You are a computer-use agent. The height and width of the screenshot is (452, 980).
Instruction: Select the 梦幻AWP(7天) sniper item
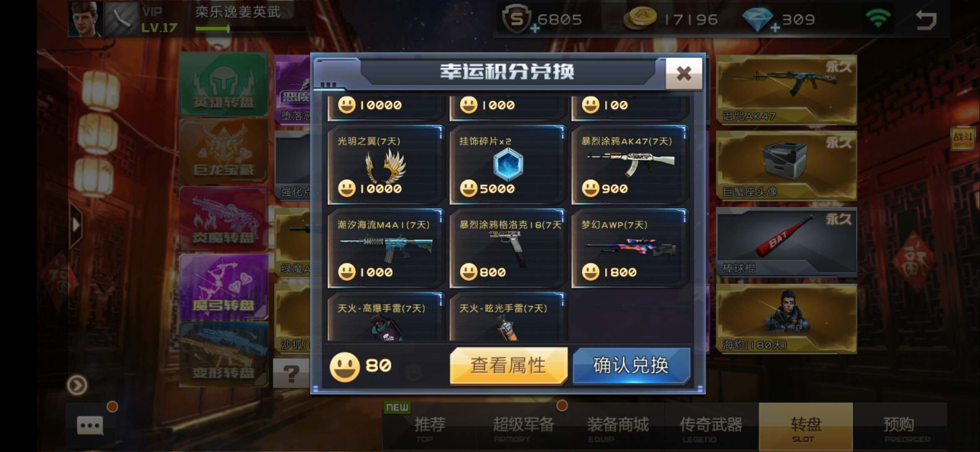coord(629,248)
